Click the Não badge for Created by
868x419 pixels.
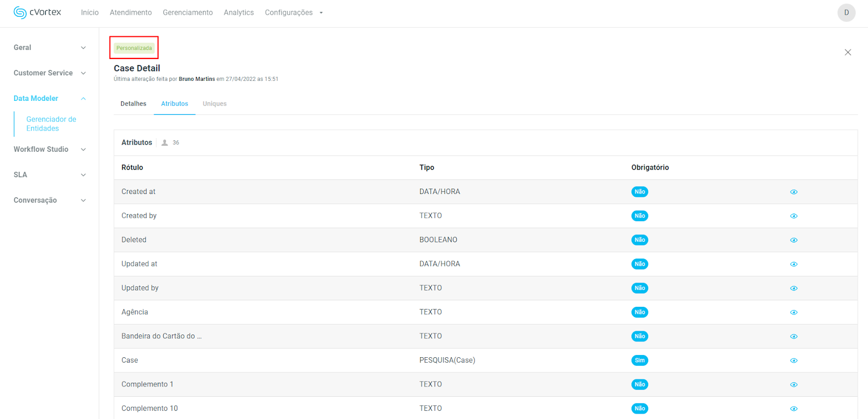point(640,216)
